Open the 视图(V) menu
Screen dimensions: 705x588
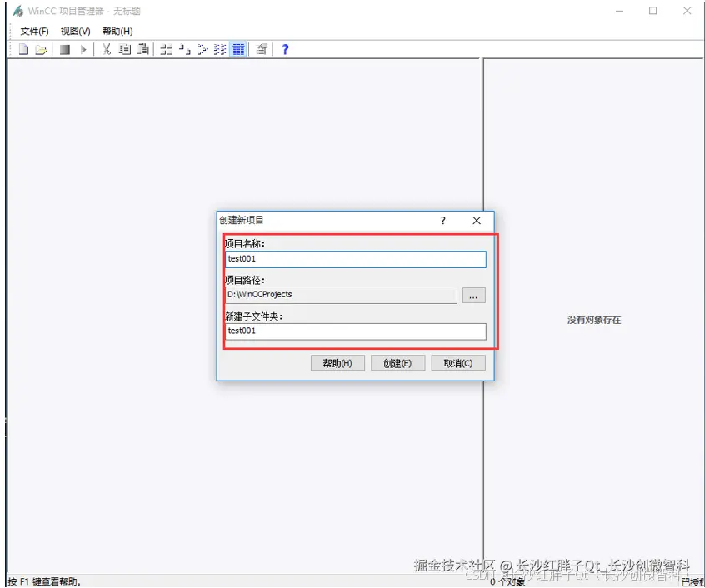(73, 31)
